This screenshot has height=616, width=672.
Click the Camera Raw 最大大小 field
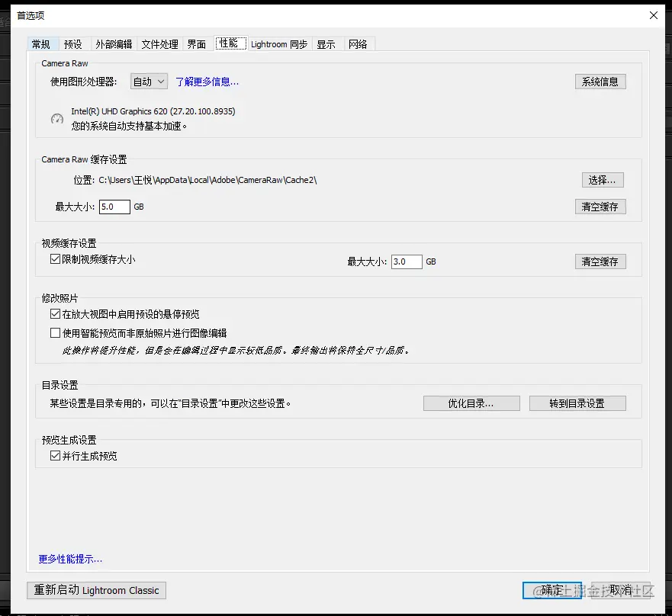114,207
